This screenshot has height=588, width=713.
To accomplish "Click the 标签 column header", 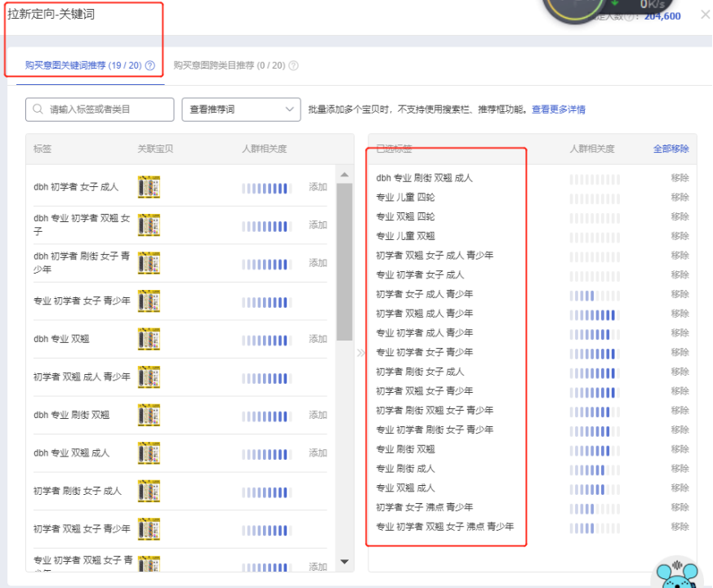I will click(42, 149).
